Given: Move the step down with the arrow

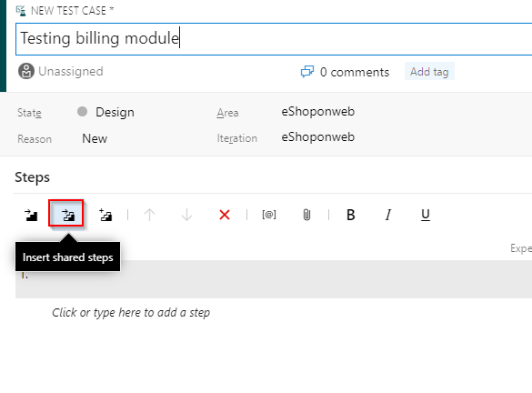Looking at the screenshot, I should 187,215.
